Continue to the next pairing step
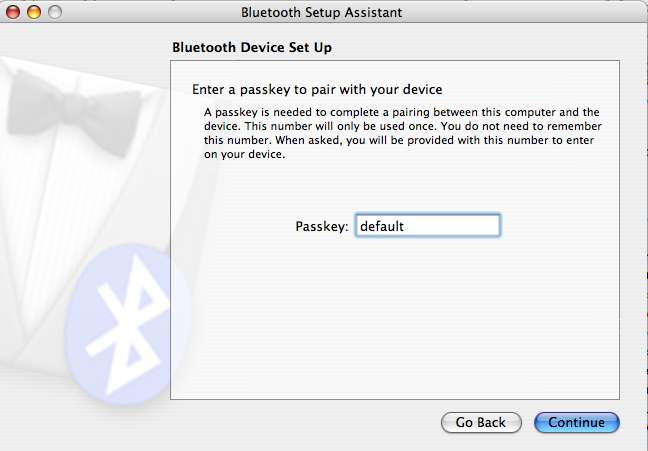 (577, 422)
